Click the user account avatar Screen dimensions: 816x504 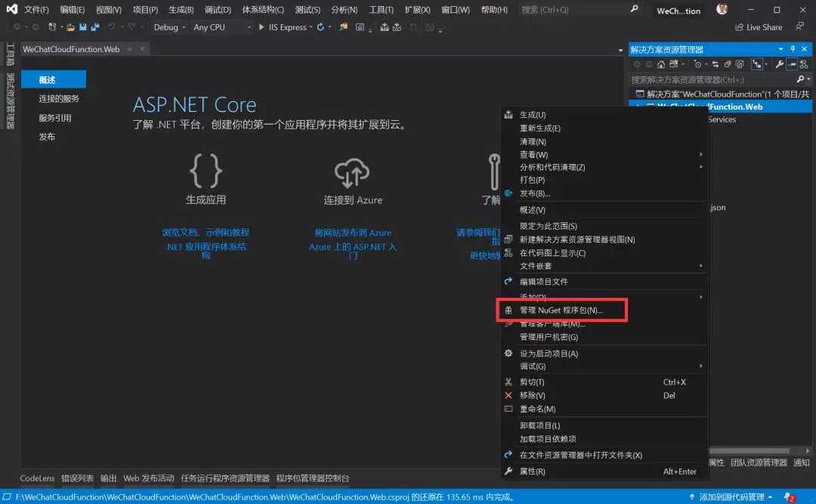722,9
